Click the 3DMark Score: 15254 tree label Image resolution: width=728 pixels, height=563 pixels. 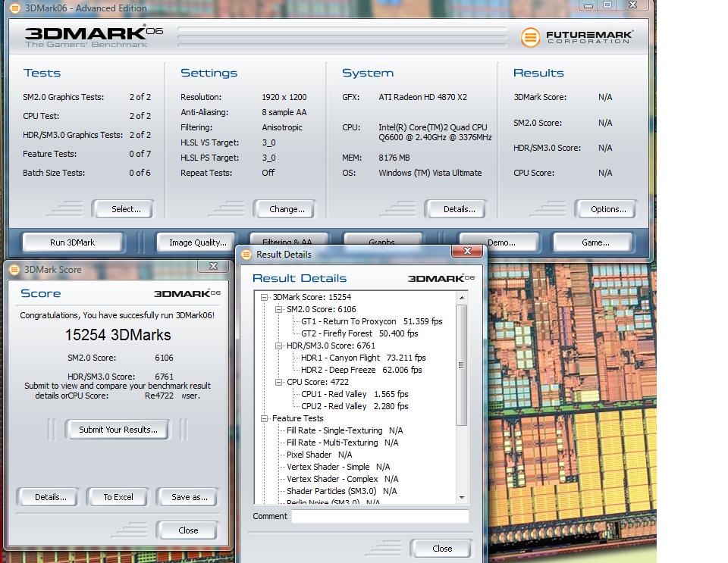point(312,297)
